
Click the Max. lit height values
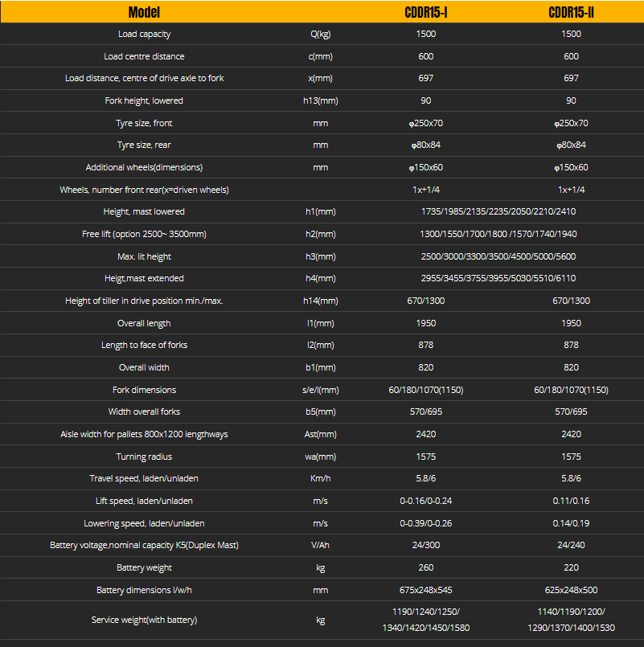point(498,256)
